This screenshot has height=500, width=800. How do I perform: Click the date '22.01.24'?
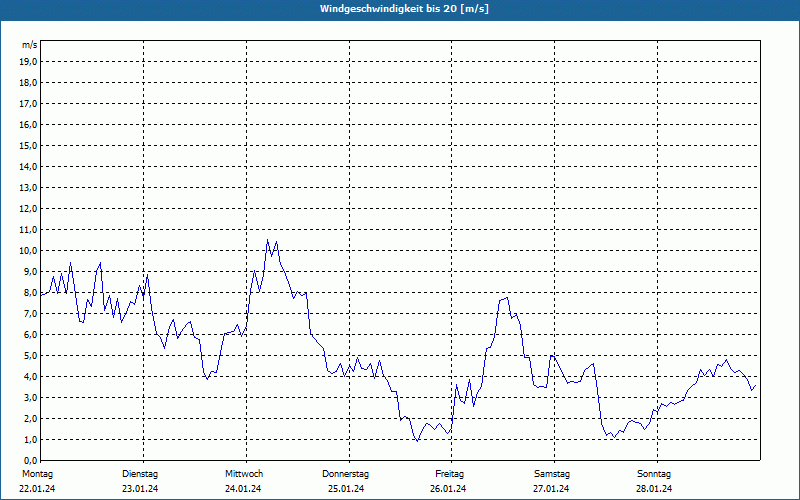37,489
